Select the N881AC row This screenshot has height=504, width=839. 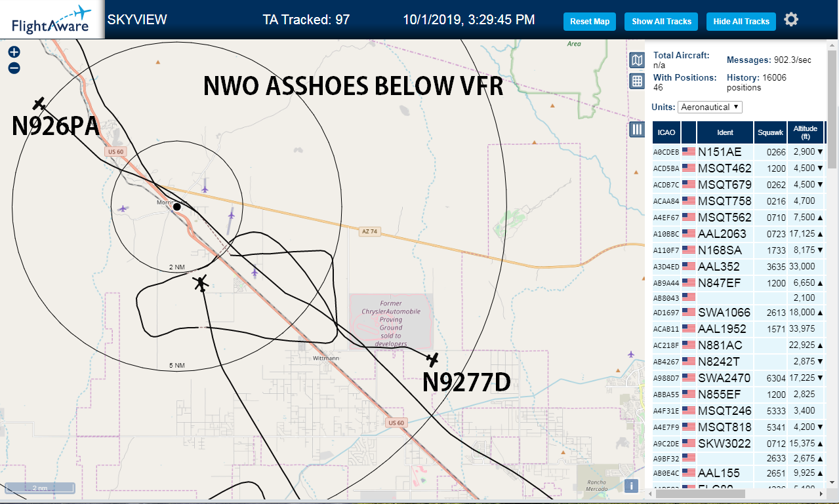pyautogui.click(x=738, y=345)
